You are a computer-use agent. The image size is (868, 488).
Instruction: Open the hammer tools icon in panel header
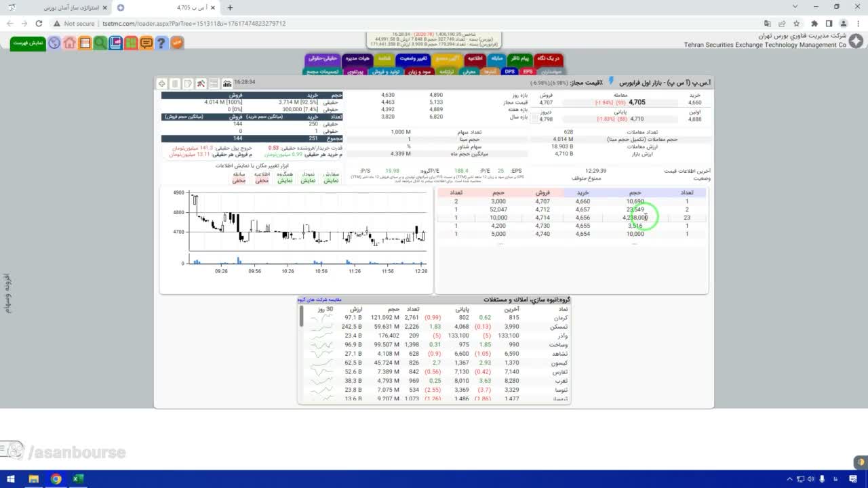point(201,83)
